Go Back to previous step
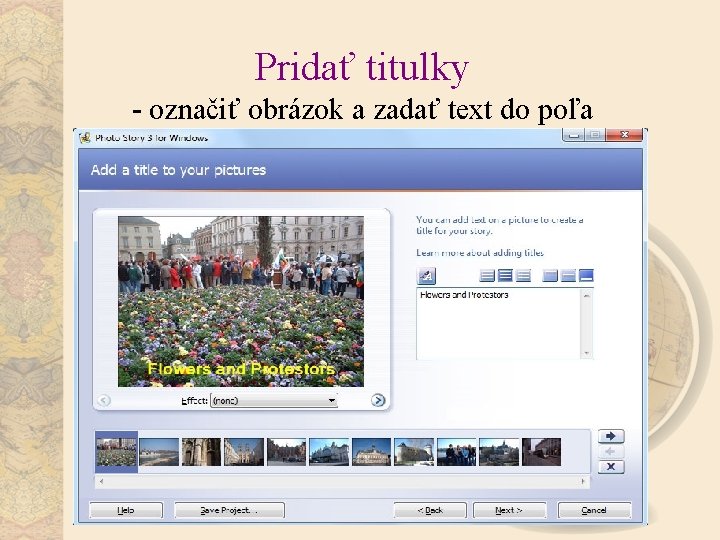720x540 pixels. pyautogui.click(x=430, y=510)
